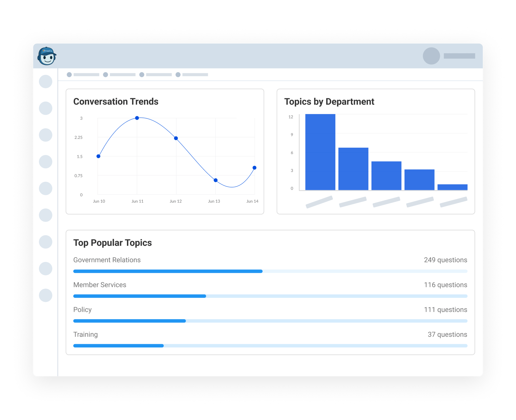Switch to the Topics by Department panel
The height and width of the screenshot is (420, 516).
(x=329, y=101)
